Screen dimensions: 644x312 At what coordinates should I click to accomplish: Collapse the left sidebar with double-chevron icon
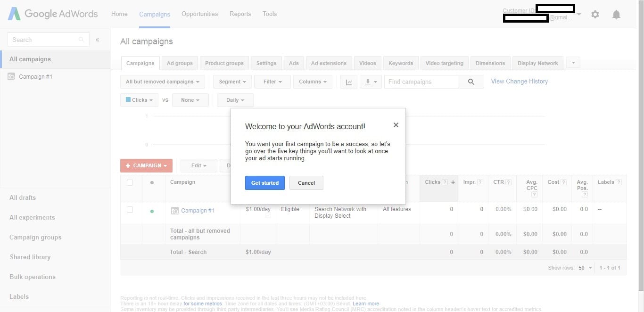click(x=98, y=40)
